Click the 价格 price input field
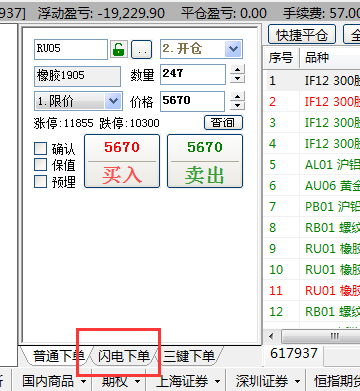Viewport: 360px width, 391px height. [x=193, y=101]
